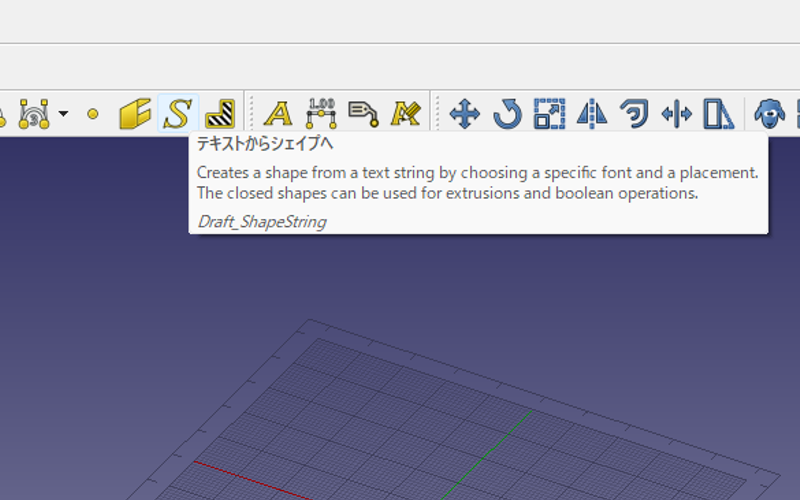The image size is (800, 500).
Task: Click the Scale tool icon
Action: coord(549,114)
